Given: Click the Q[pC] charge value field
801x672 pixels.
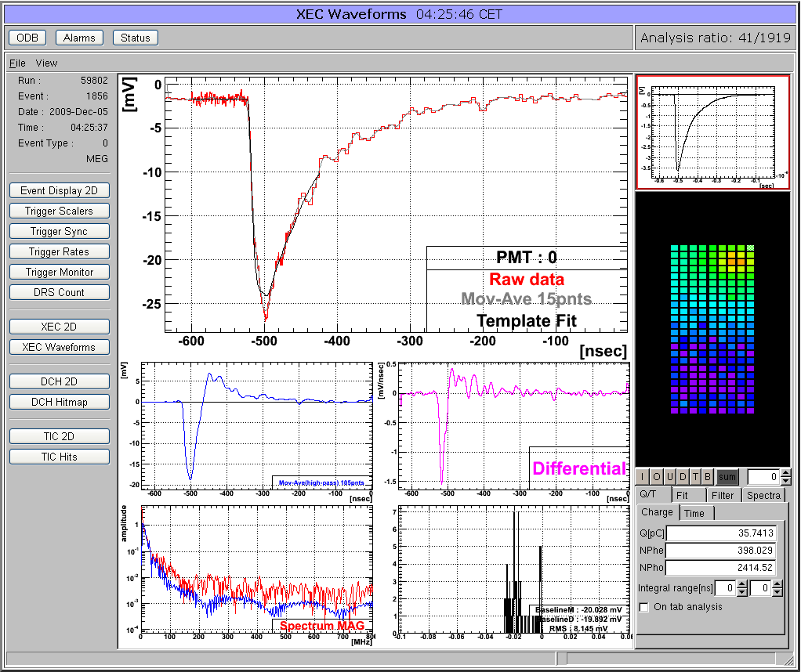Looking at the screenshot, I should (x=722, y=533).
